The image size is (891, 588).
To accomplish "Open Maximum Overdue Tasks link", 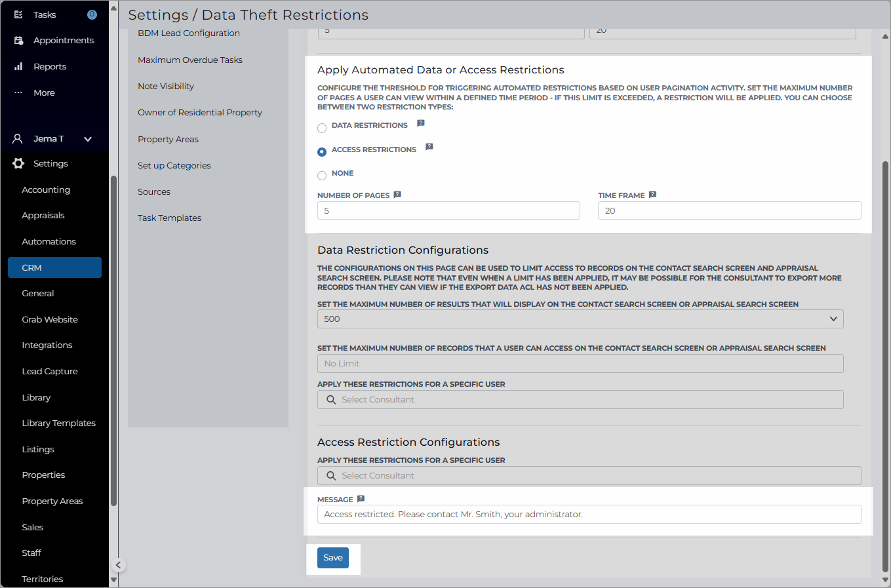I will click(190, 60).
